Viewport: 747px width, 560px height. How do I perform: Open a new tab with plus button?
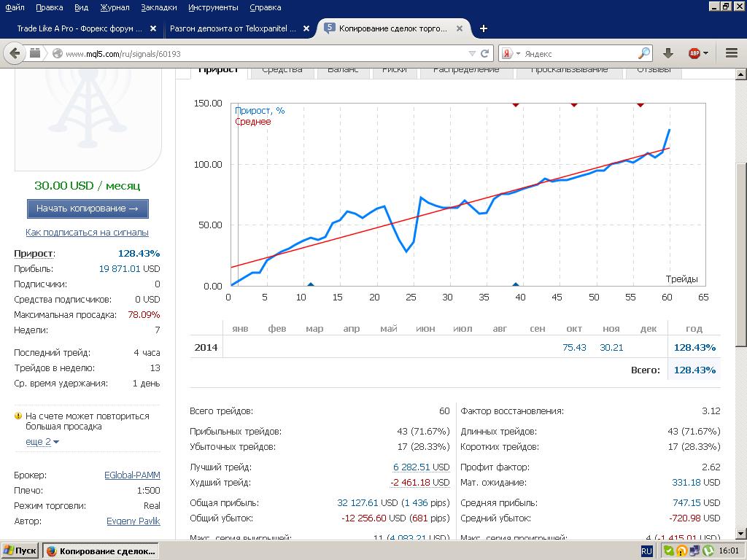click(x=483, y=28)
